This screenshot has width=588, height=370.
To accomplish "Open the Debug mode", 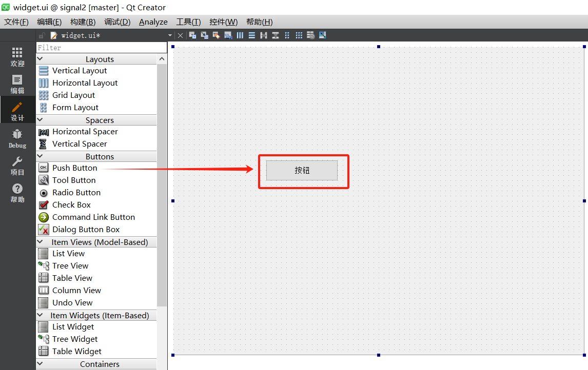I will (17, 138).
